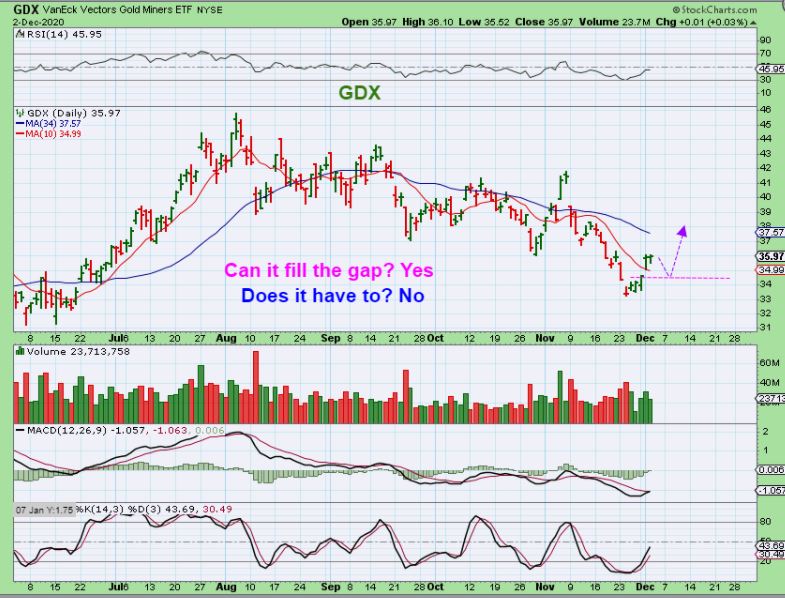Click the 35.97 last price axis tag
Image resolution: width=785 pixels, height=598 pixels.
pyautogui.click(x=770, y=256)
